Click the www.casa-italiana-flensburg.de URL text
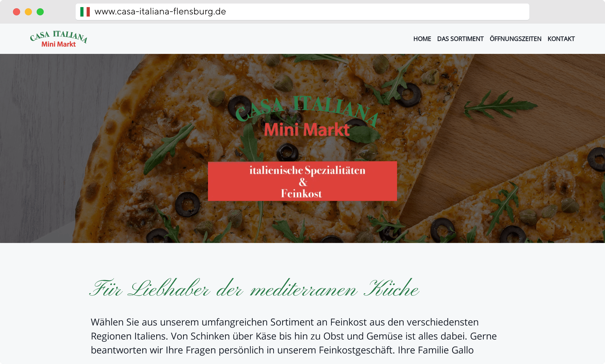 click(160, 12)
